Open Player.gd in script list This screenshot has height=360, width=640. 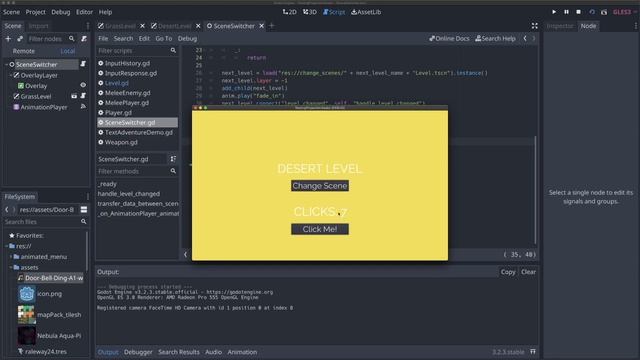coord(118,113)
